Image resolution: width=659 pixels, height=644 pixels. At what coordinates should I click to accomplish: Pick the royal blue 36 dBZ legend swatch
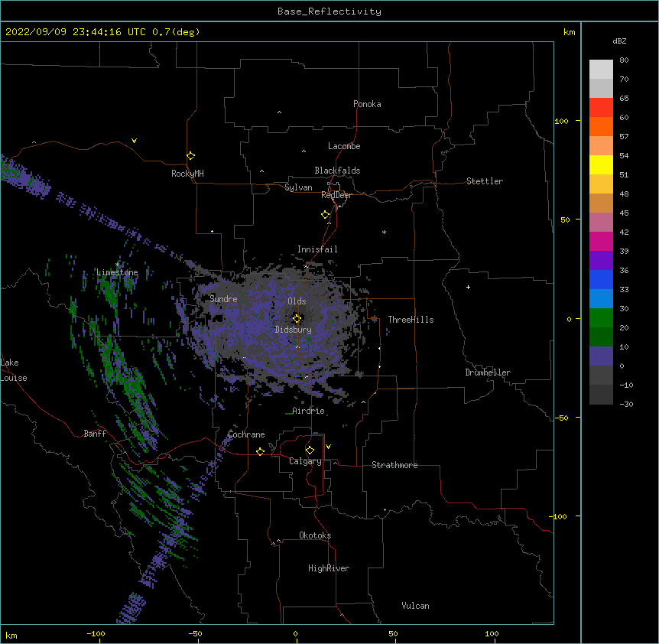pyautogui.click(x=601, y=279)
